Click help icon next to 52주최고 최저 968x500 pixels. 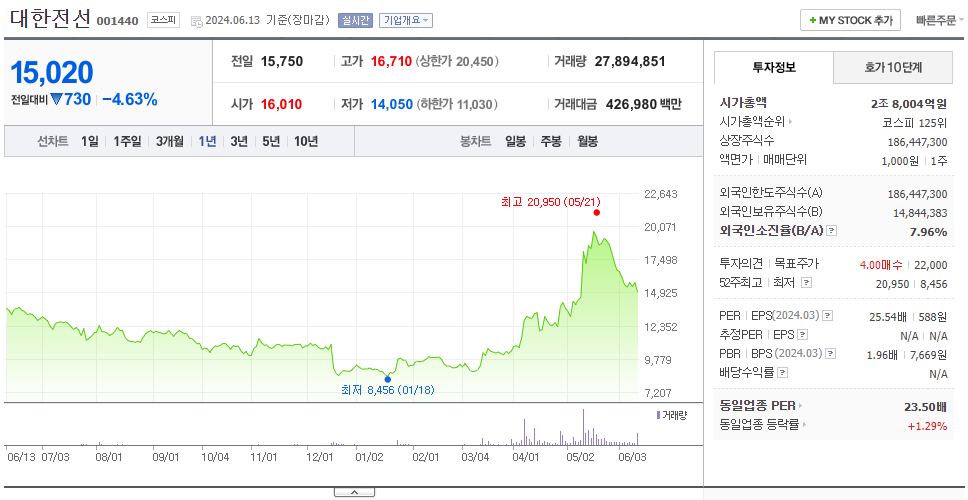coord(806,283)
